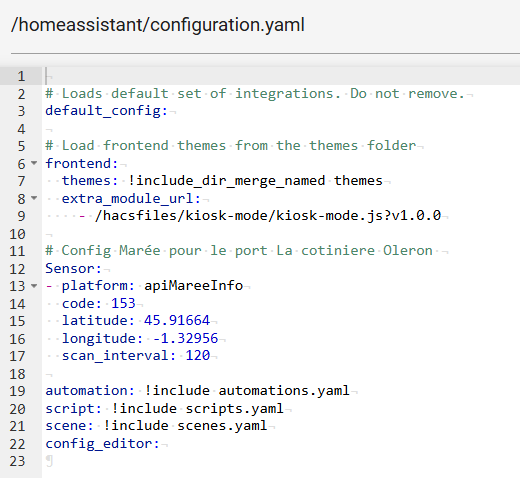The width and height of the screenshot is (520, 478).
Task: Click line number 9 in gutter
Action: coord(21,216)
